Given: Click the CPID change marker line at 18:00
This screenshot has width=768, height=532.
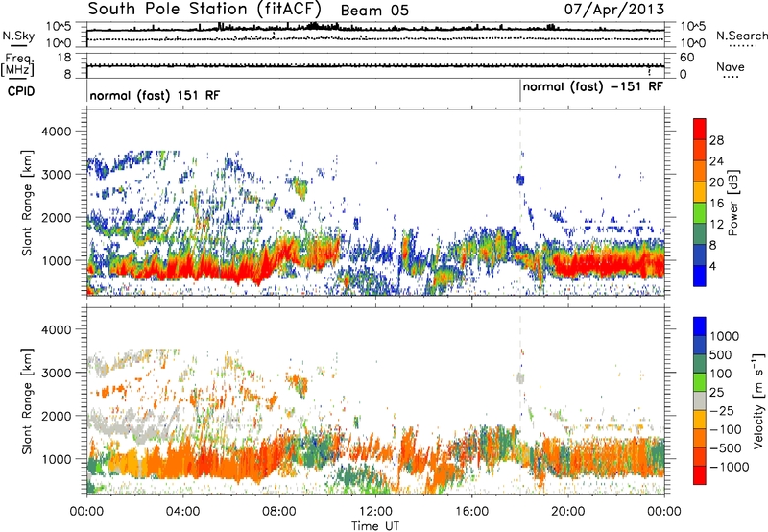Looking at the screenshot, I should point(520,91).
